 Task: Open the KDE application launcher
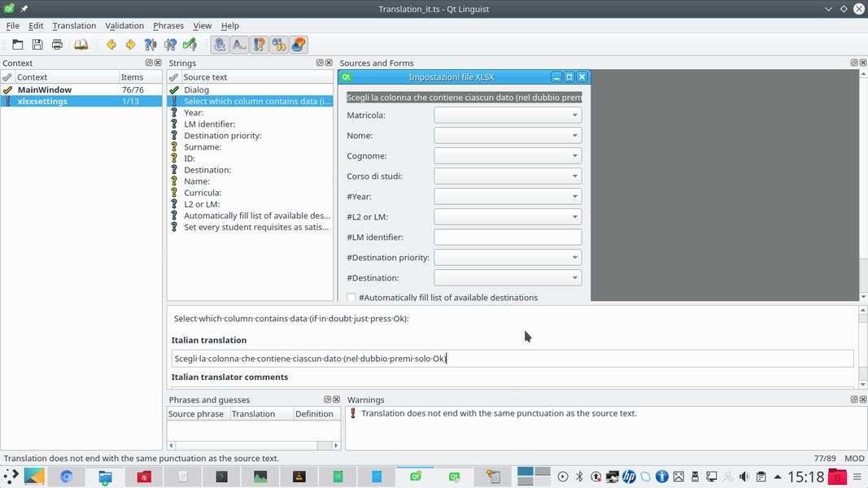point(11,477)
